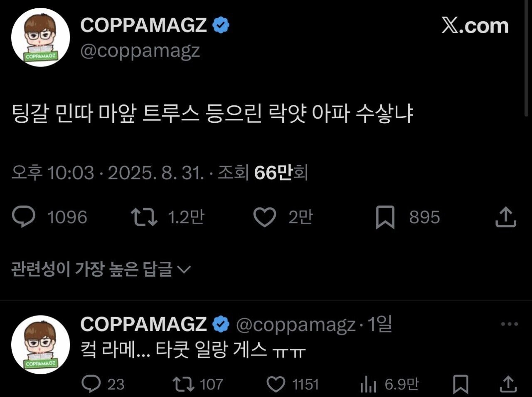The width and height of the screenshot is (532, 397).
Task: Like the main post with the heart icon
Action: point(265,218)
